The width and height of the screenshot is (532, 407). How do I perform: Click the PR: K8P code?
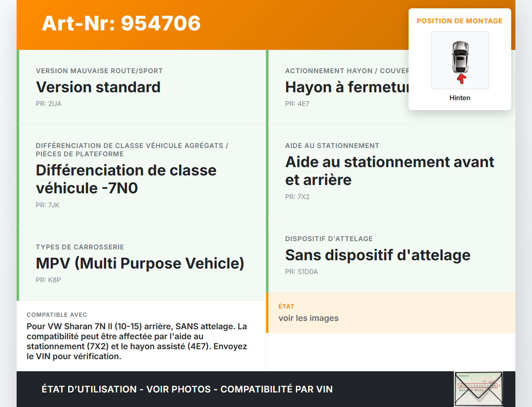pos(48,280)
